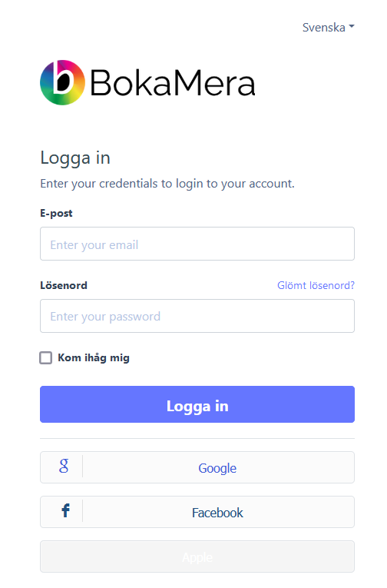The image size is (387, 588).
Task: Open the Glömt lösenord? link
Action: 316,285
